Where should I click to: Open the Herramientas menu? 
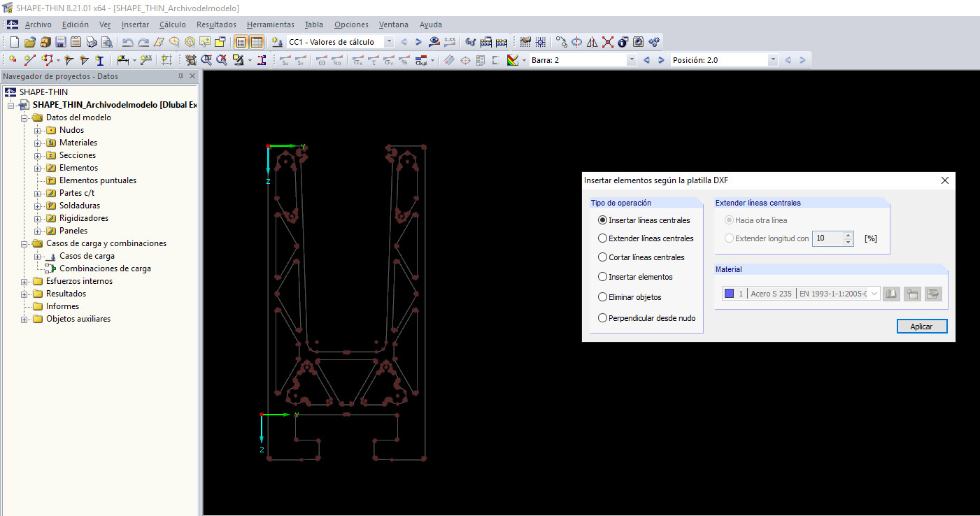pyautogui.click(x=271, y=24)
